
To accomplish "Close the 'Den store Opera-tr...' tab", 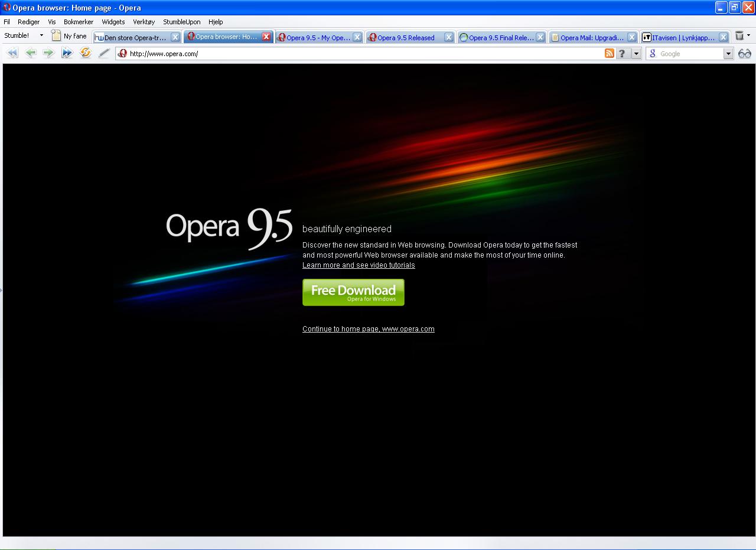I will click(x=175, y=37).
